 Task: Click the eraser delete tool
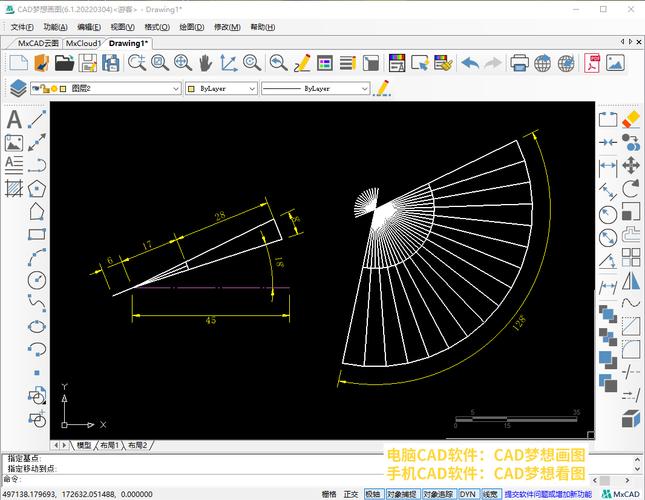pos(631,120)
